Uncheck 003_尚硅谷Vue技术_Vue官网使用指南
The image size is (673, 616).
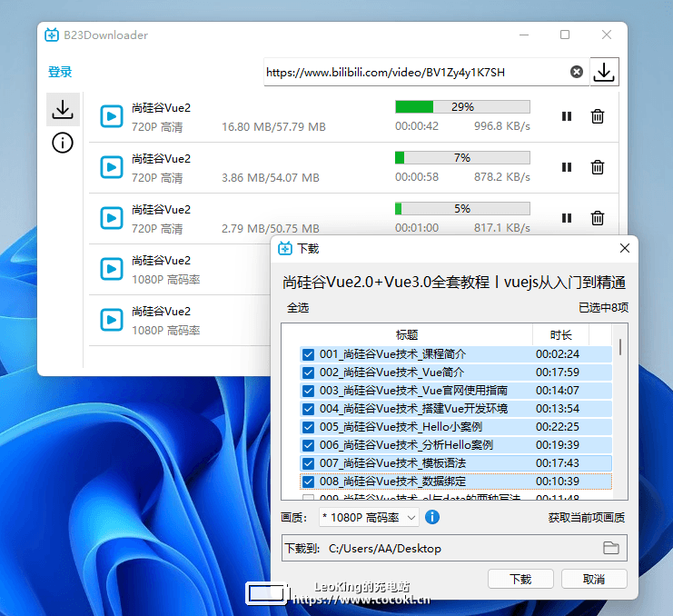pyautogui.click(x=308, y=391)
